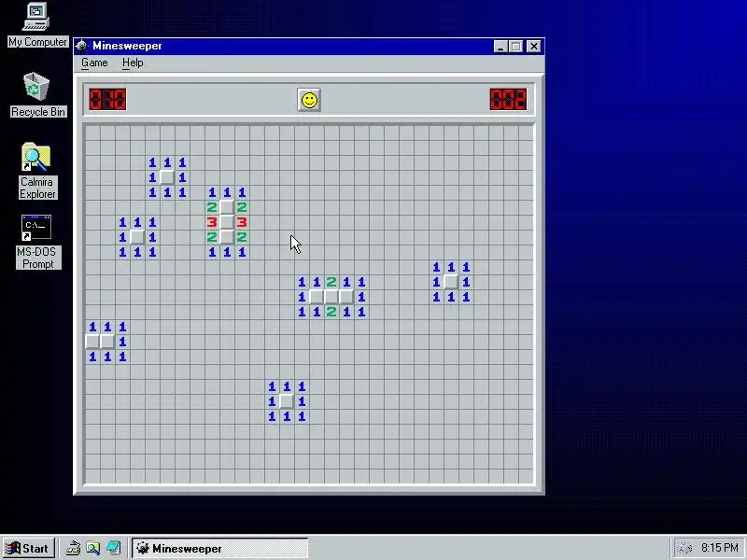
Task: Click the desk-drawer icon beside Start button
Action: [x=73, y=548]
